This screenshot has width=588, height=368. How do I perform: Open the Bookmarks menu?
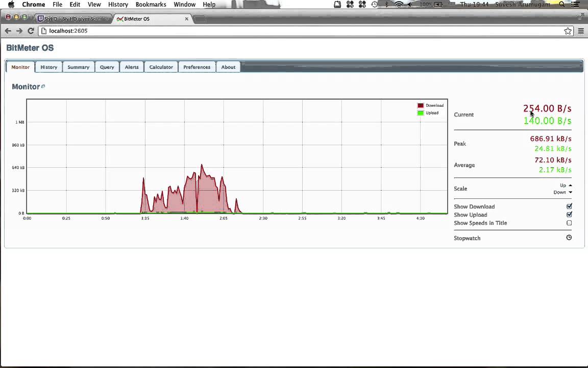point(151,5)
